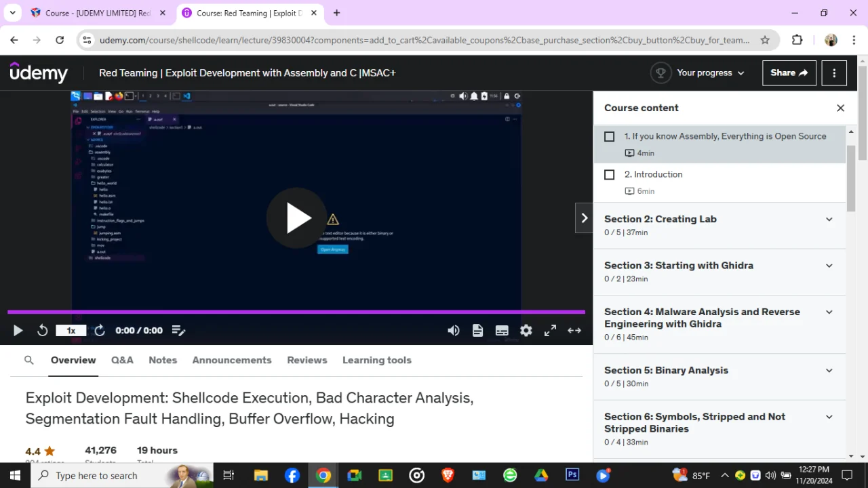
Task: Play the lecture from the control bar
Action: 18,331
